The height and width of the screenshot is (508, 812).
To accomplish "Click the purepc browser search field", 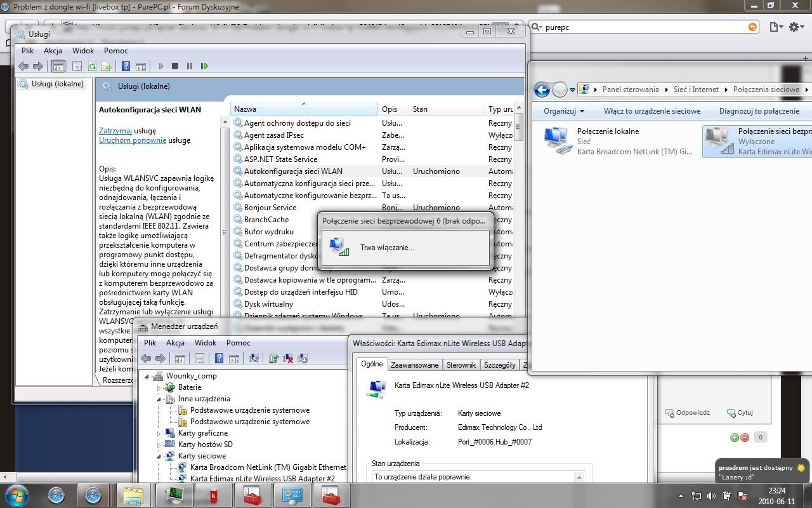I will (x=646, y=27).
